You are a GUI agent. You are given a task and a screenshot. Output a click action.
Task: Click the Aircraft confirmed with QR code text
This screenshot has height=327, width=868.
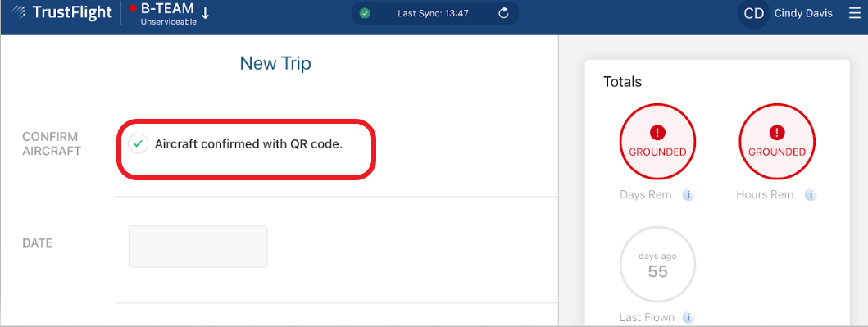tap(249, 144)
